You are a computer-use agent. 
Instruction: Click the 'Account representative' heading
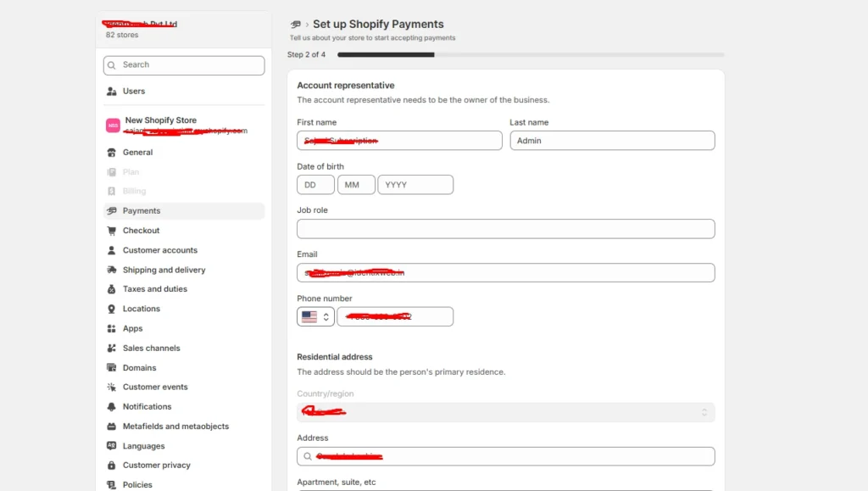click(346, 86)
